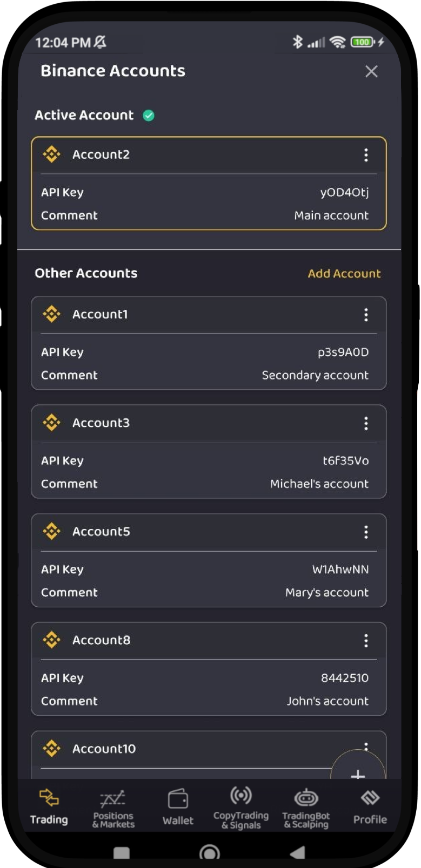
Task: Click the Binance logo beside Account10
Action: point(51,749)
